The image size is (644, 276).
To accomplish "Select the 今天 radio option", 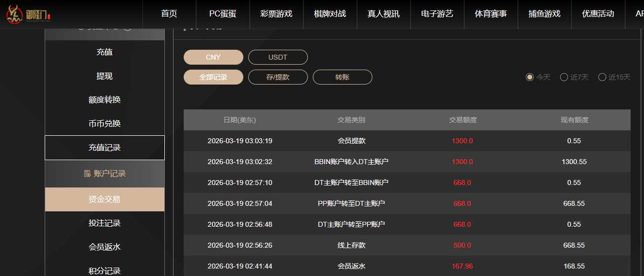I will tap(530, 77).
